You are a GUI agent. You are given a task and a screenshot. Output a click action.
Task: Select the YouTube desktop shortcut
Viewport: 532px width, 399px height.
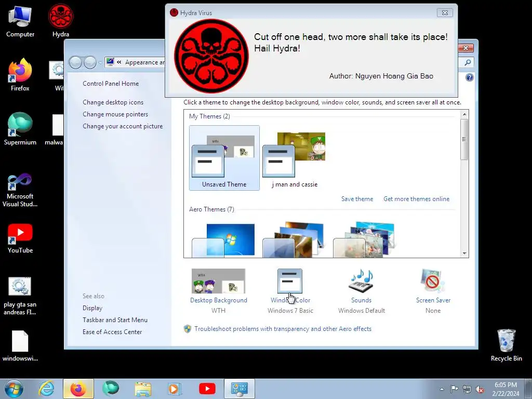(x=20, y=238)
